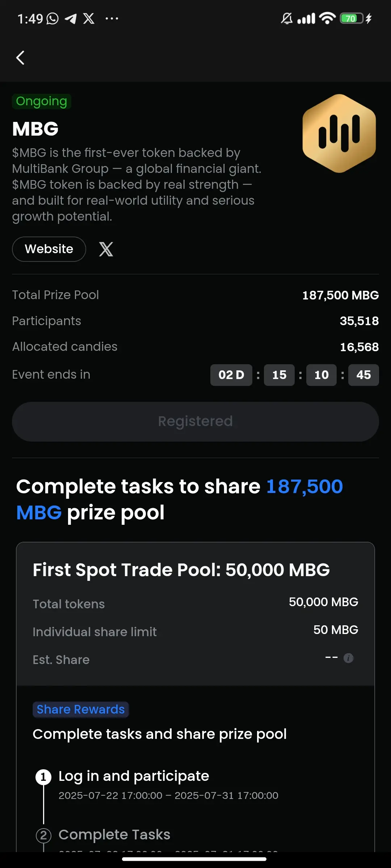The width and height of the screenshot is (391, 868).
Task: Open the MBG project X profile icon
Action: click(106, 249)
